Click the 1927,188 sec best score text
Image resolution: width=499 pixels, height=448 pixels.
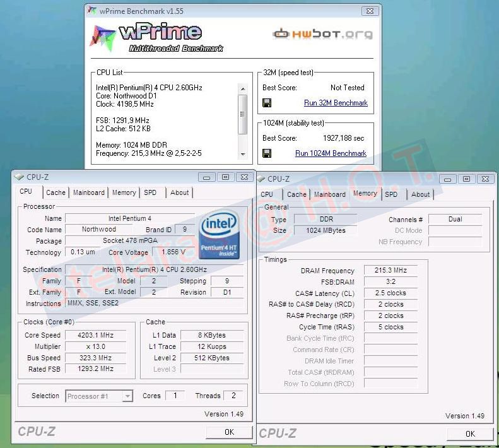coord(344,138)
